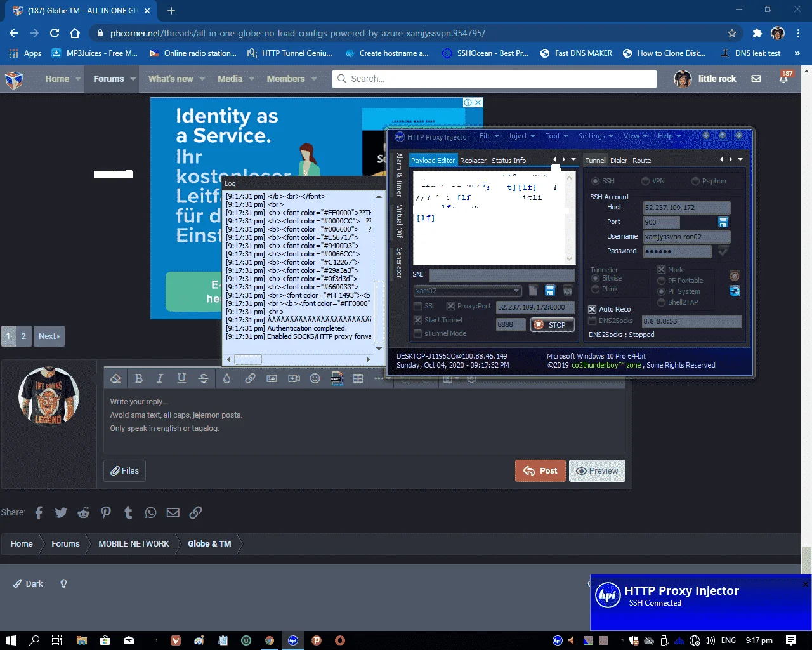The height and width of the screenshot is (650, 812).
Task: Select the PLink tunnelier radio
Action: (596, 289)
